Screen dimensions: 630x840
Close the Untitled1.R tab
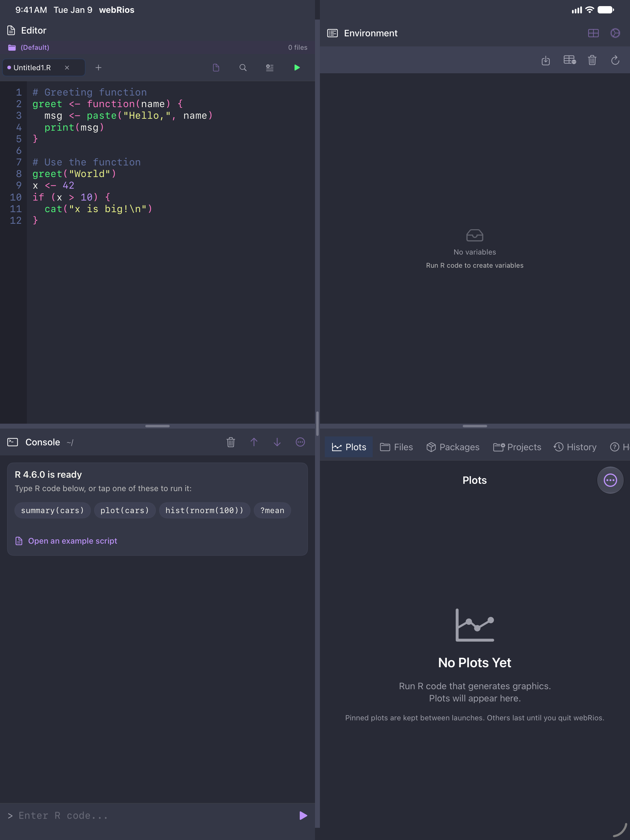[x=67, y=67]
